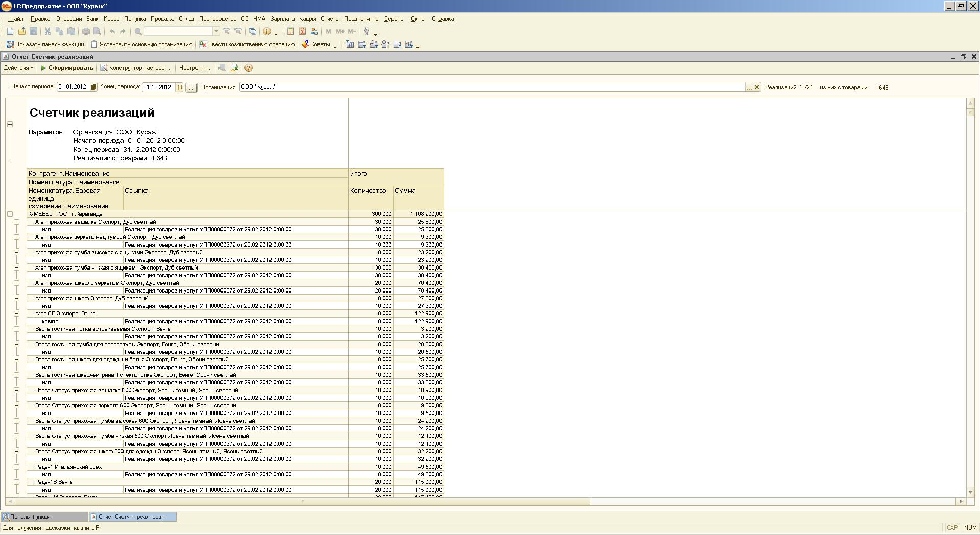Image resolution: width=980 pixels, height=535 pixels.
Task: Click the vertical scrollbar down arrow
Action: tap(970, 492)
